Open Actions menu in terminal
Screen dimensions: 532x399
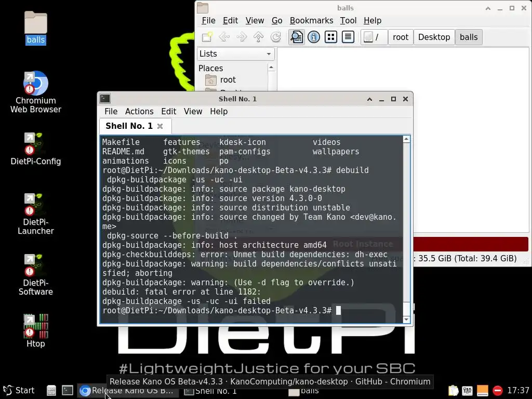pyautogui.click(x=139, y=111)
